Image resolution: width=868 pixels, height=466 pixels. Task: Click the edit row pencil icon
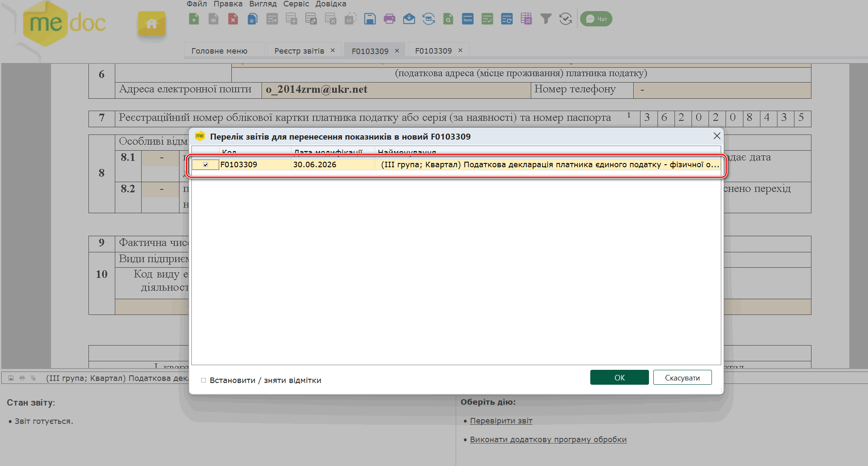pos(311,19)
